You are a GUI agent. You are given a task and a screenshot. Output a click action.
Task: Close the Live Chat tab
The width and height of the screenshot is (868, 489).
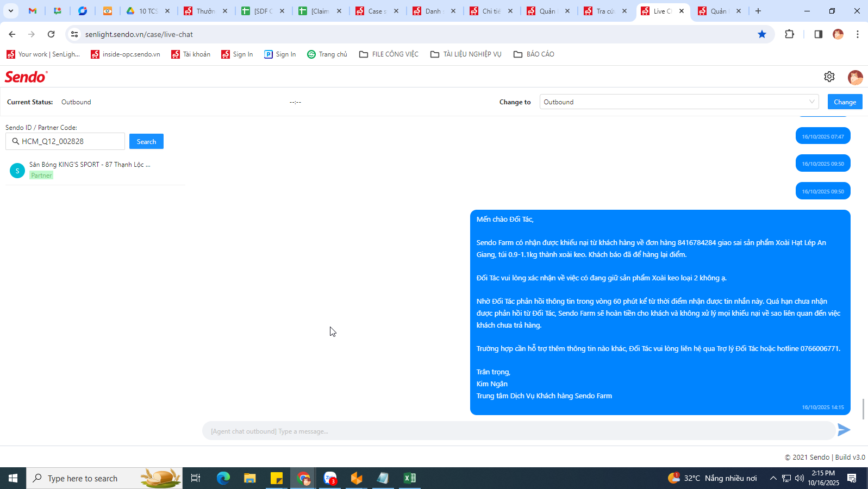(682, 11)
